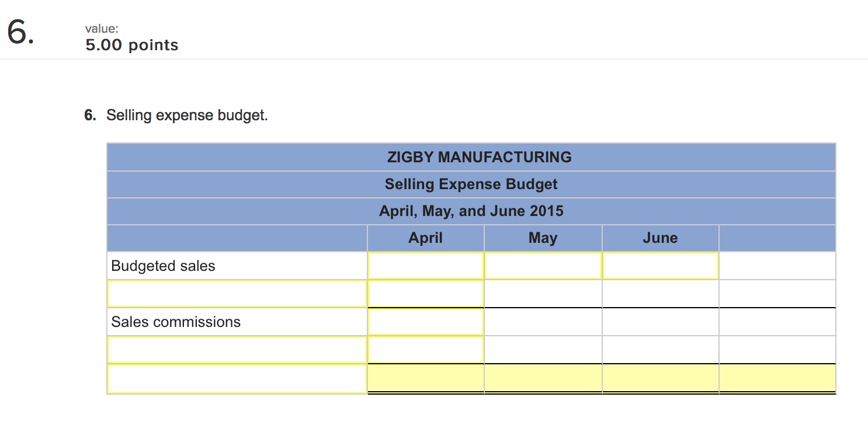Click the May column header
The width and height of the screenshot is (868, 432).
click(543, 238)
